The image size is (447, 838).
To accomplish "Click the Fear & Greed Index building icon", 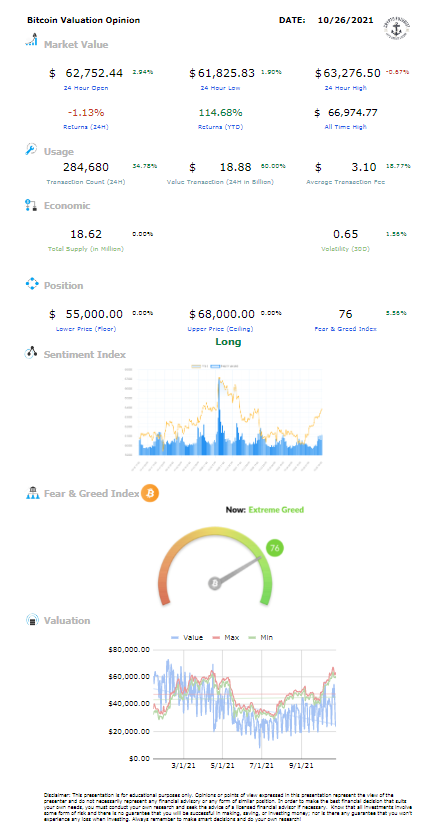I will (x=33, y=493).
